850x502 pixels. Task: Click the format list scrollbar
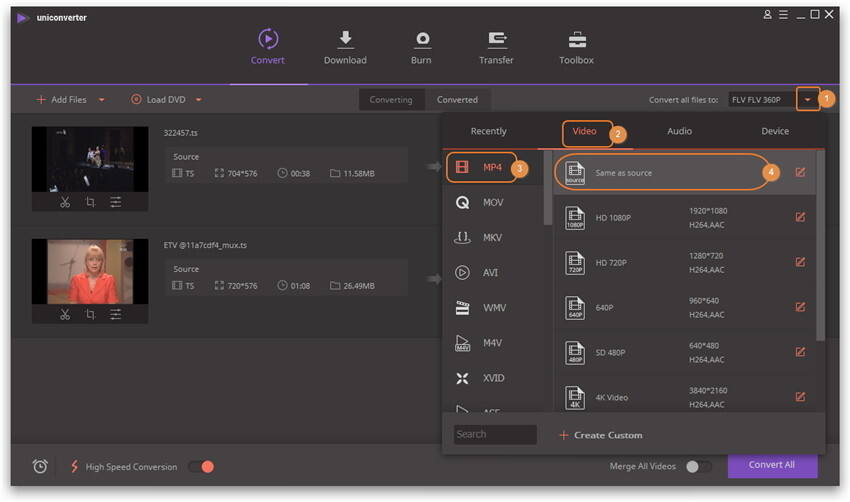tap(548, 188)
